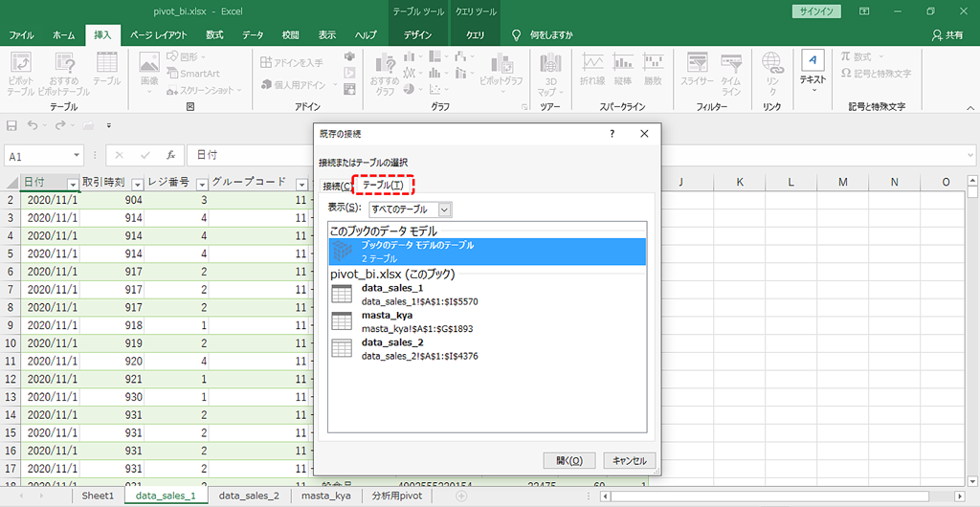Click Get Add-ins (アドインを入手)
980x507 pixels.
click(x=292, y=62)
